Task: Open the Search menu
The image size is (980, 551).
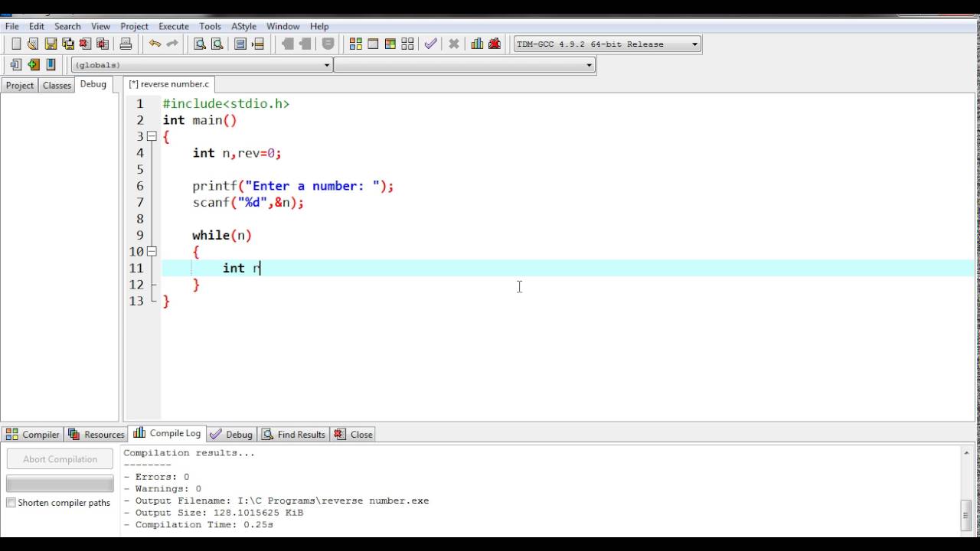Action: coord(67,26)
